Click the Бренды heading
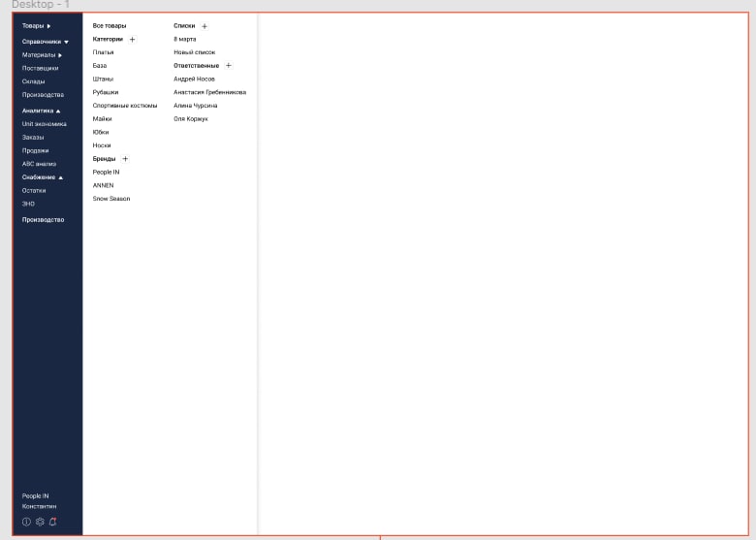Viewport: 756px width, 540px height. (104, 159)
